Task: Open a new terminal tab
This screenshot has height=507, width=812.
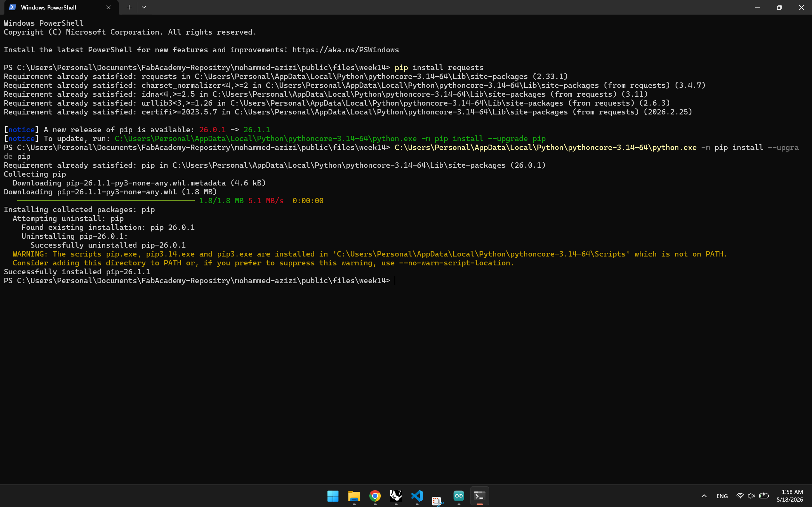Action: click(129, 7)
